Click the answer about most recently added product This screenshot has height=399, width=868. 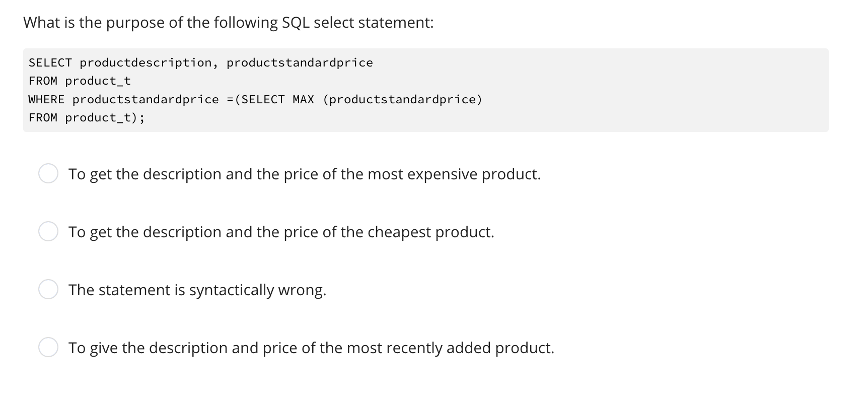(x=311, y=348)
